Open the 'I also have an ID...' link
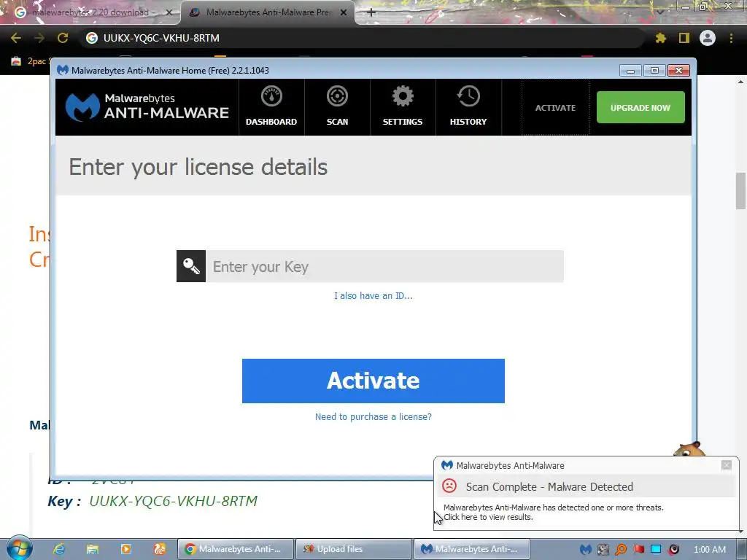The width and height of the screenshot is (747, 560). [x=373, y=296]
